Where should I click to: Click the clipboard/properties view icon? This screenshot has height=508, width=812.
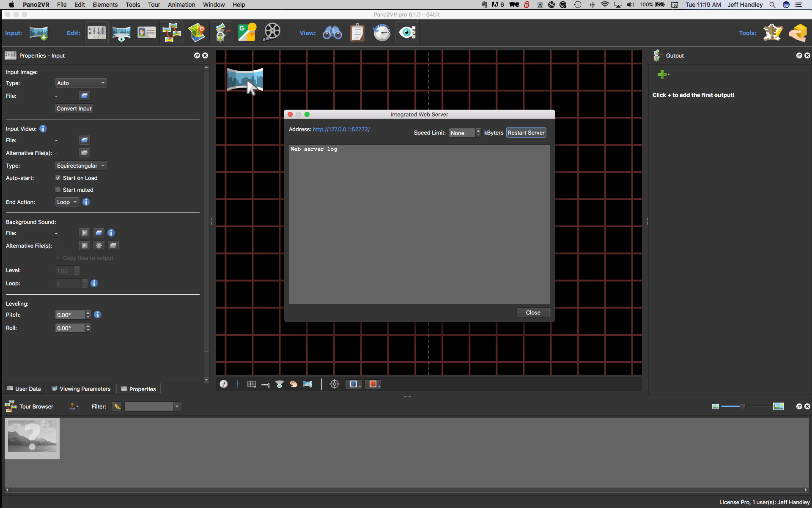(x=357, y=33)
